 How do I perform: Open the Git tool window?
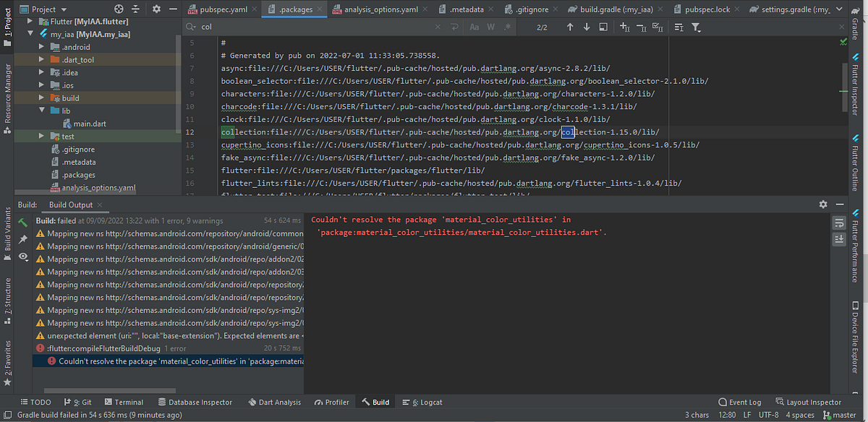coord(75,402)
